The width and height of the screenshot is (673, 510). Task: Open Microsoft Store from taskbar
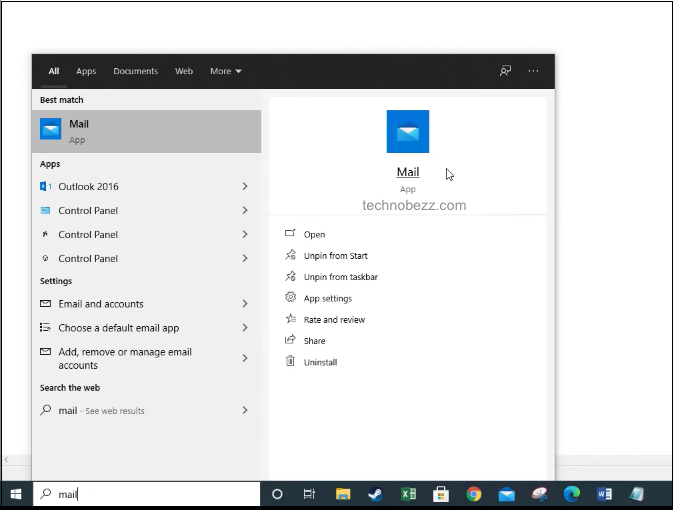441,495
